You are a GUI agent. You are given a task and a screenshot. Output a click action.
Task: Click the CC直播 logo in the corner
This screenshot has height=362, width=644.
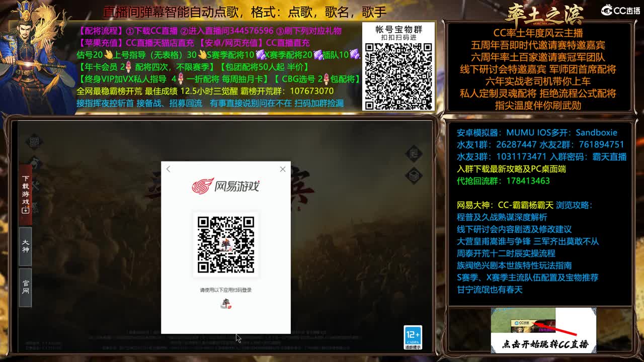tap(621, 10)
